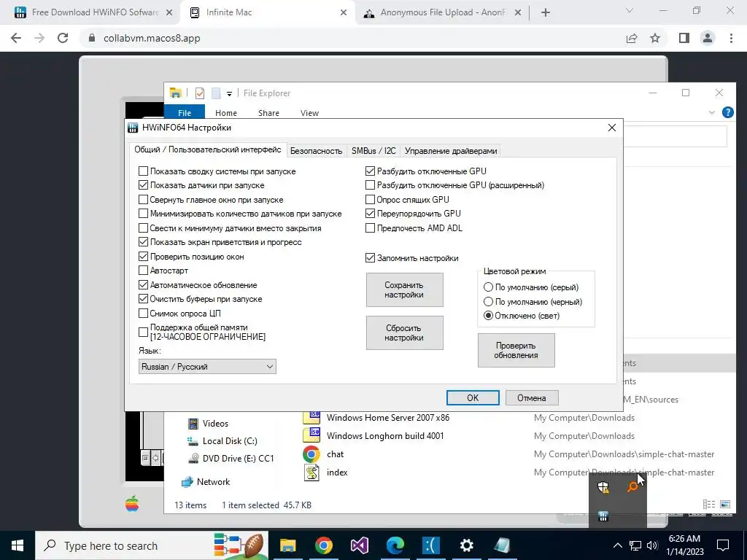Viewport: 747px width, 560px height.
Task: Click Properties icon in Explorer title bar
Action: point(200,93)
